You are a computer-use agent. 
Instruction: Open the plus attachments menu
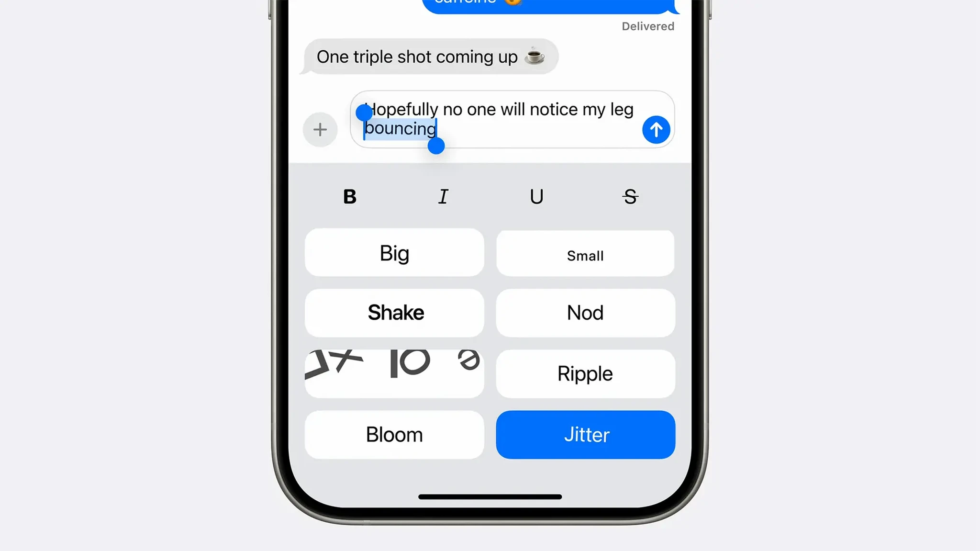coord(320,129)
